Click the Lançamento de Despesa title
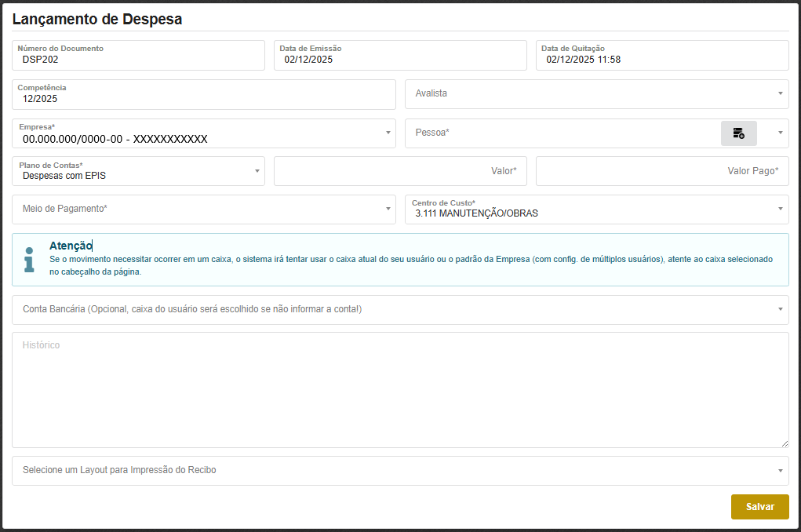This screenshot has height=532, width=801. coord(97,20)
